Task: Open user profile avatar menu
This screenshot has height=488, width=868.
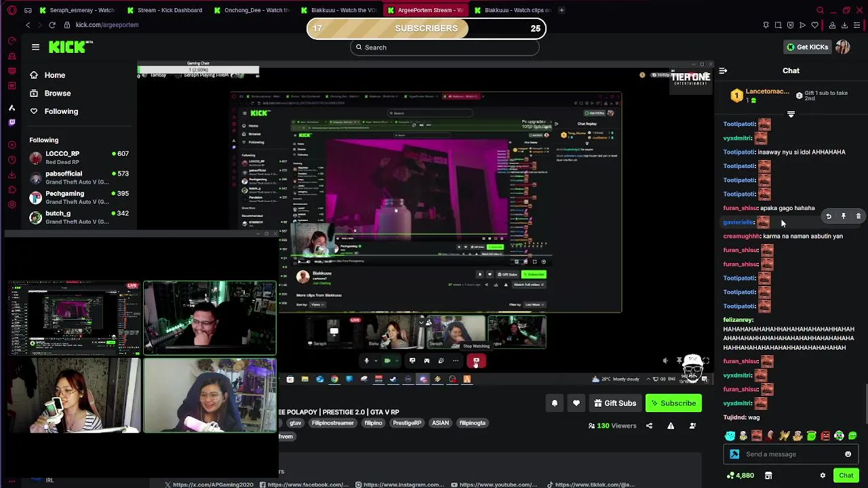Action: pyautogui.click(x=843, y=47)
